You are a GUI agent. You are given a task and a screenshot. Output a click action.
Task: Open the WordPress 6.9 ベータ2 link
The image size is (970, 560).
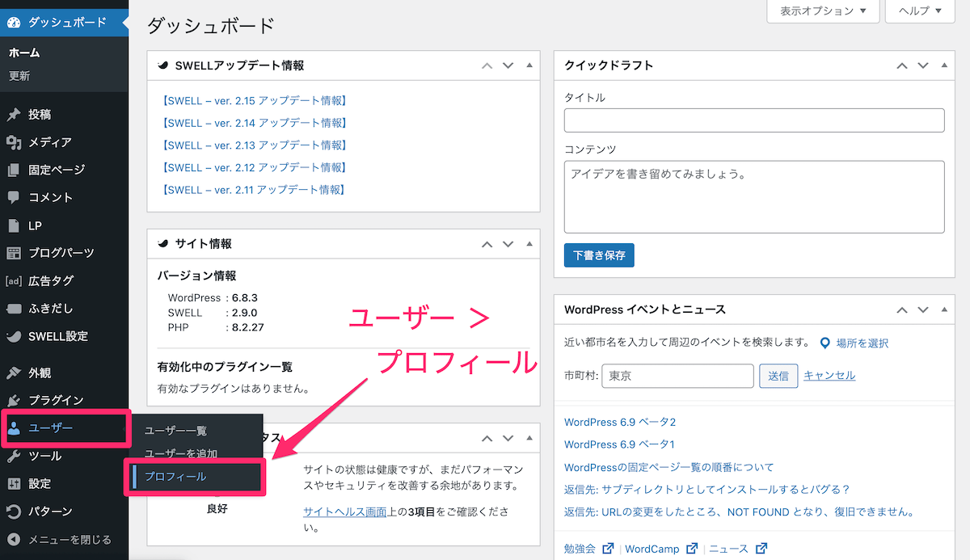pyautogui.click(x=620, y=422)
